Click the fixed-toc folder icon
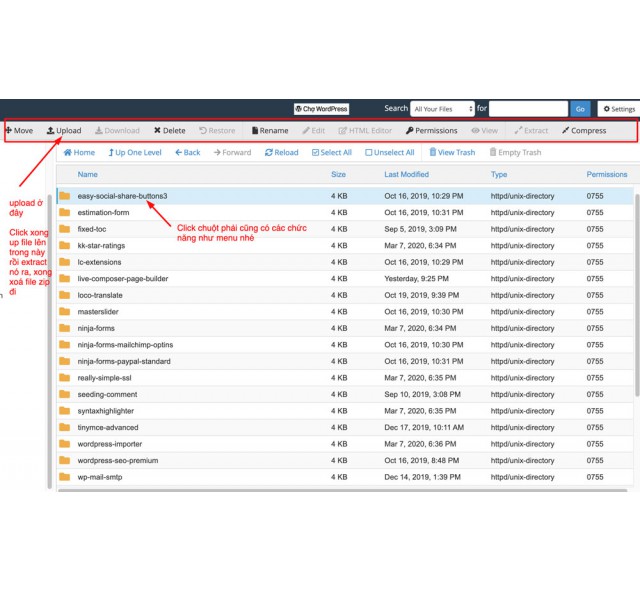The width and height of the screenshot is (640, 590). pyautogui.click(x=65, y=229)
